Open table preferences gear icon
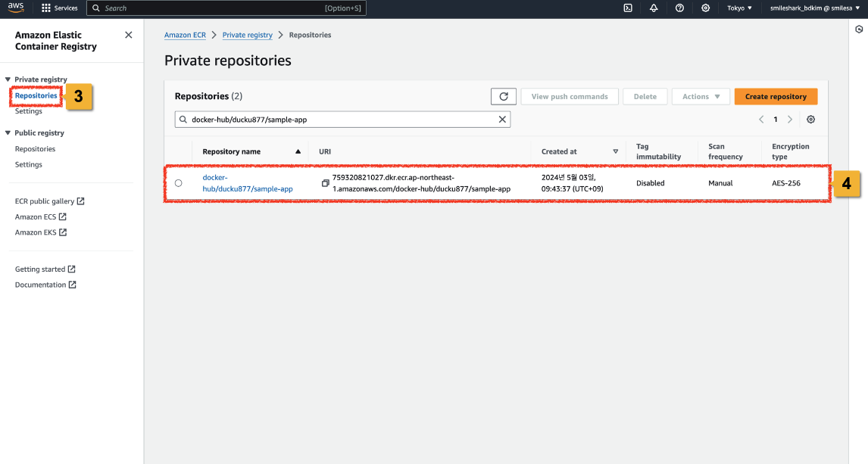This screenshot has width=868, height=464. coord(810,120)
